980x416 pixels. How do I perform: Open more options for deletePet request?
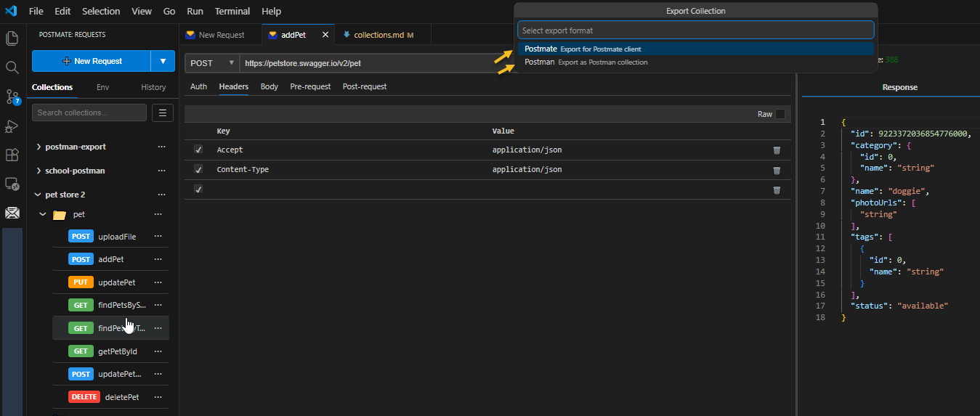158,397
